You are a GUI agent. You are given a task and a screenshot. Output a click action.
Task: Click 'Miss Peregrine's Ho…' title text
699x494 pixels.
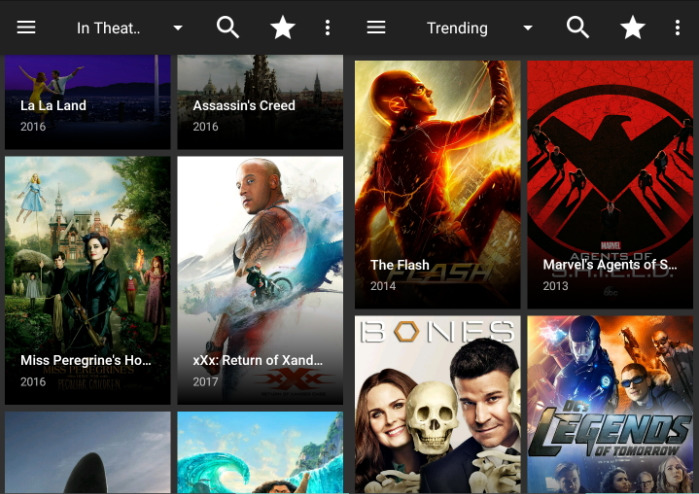[x=86, y=360]
